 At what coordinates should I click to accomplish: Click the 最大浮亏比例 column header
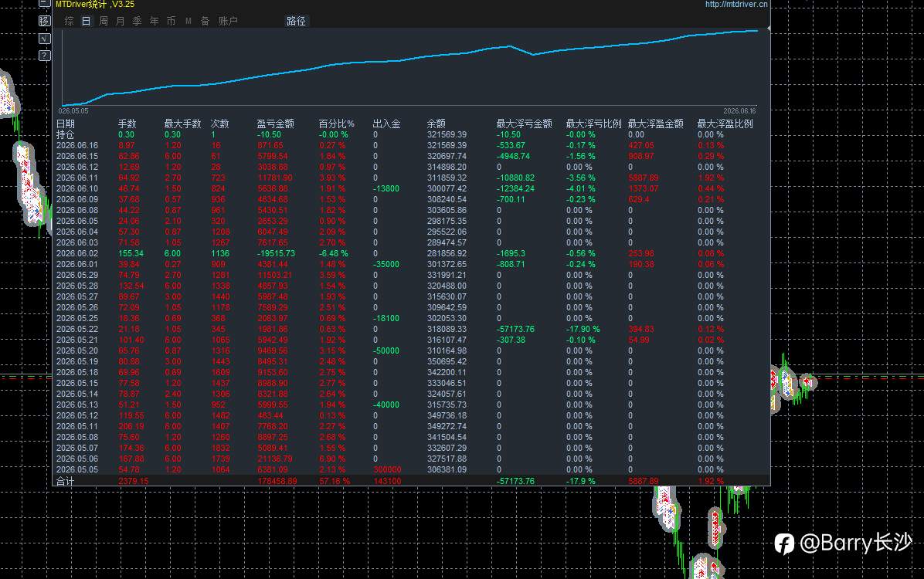pyautogui.click(x=593, y=124)
